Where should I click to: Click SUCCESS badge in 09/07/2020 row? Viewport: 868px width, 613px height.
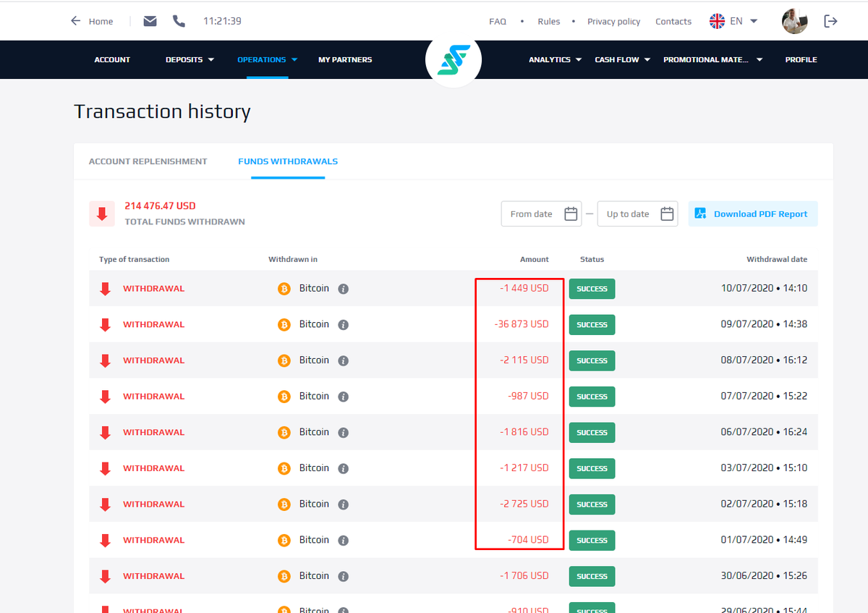pyautogui.click(x=592, y=324)
